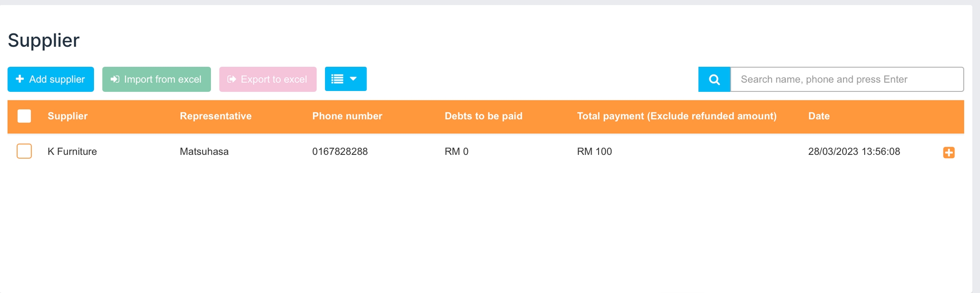This screenshot has height=293, width=980.
Task: Open the K Furniture supplier name
Action: (72, 151)
